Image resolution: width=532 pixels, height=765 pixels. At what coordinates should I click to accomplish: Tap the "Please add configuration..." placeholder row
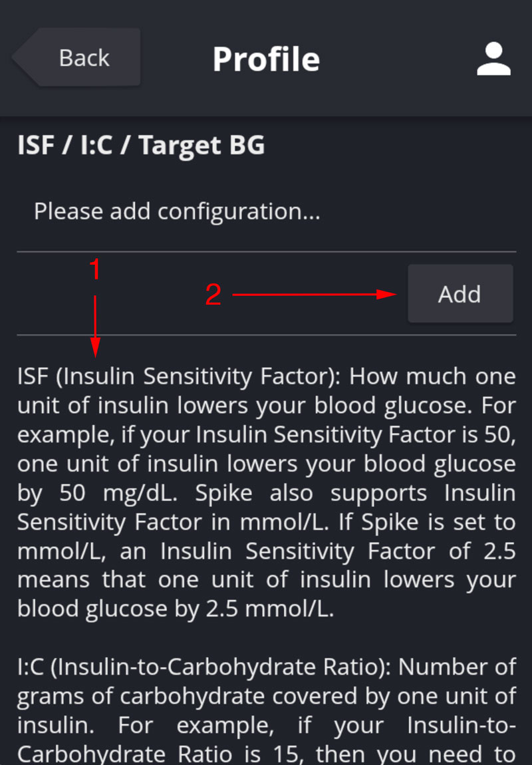tap(177, 212)
